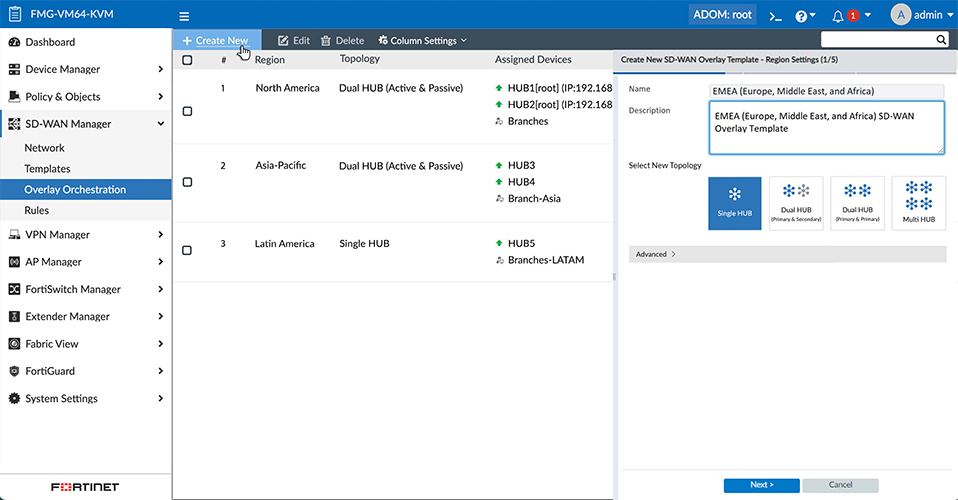Open the Column Settings dropdown

pos(422,40)
